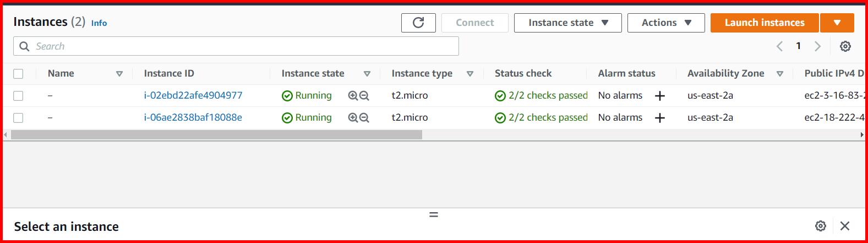This screenshot has width=868, height=243.
Task: Close the Select an instance panel
Action: tap(845, 226)
